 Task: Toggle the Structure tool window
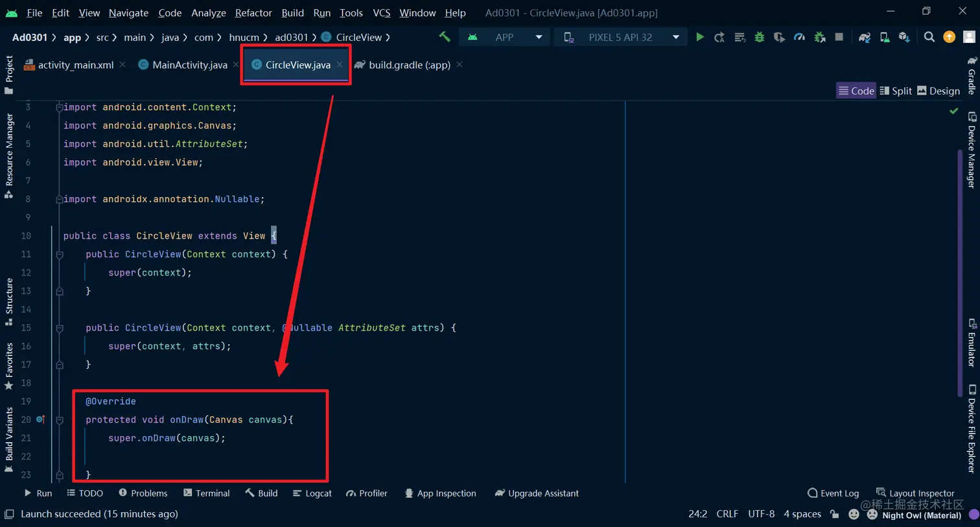tap(9, 302)
